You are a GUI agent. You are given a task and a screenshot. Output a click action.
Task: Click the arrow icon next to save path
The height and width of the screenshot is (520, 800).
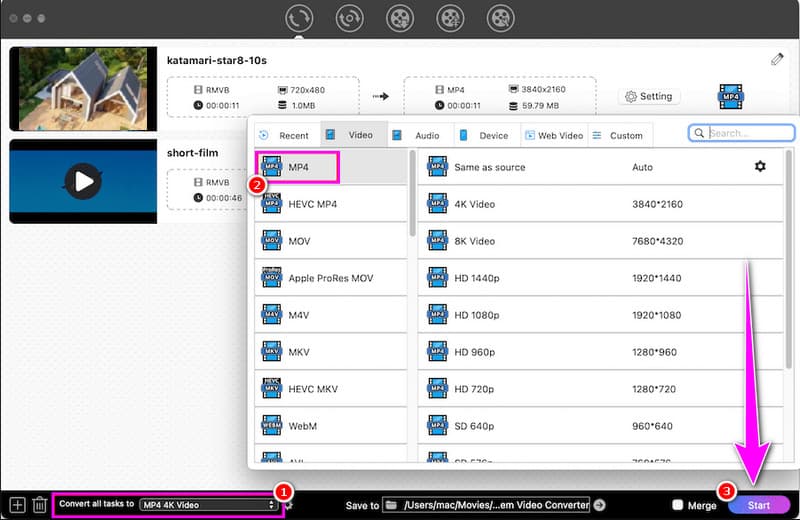point(600,505)
